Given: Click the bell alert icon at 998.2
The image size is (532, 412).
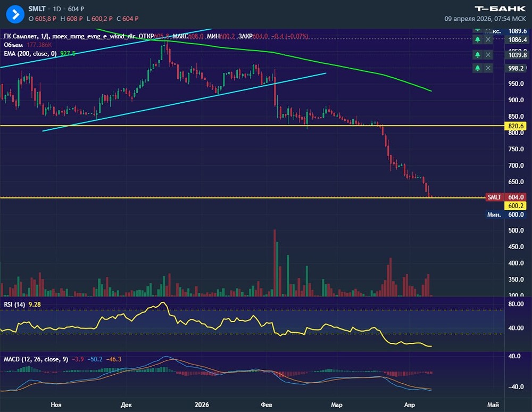Looking at the screenshot, I should coord(478,68).
